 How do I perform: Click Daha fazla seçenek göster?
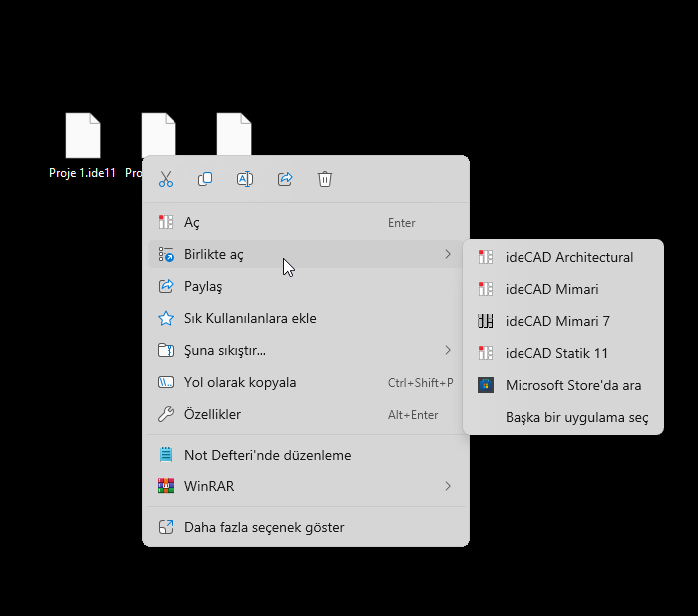pyautogui.click(x=305, y=527)
